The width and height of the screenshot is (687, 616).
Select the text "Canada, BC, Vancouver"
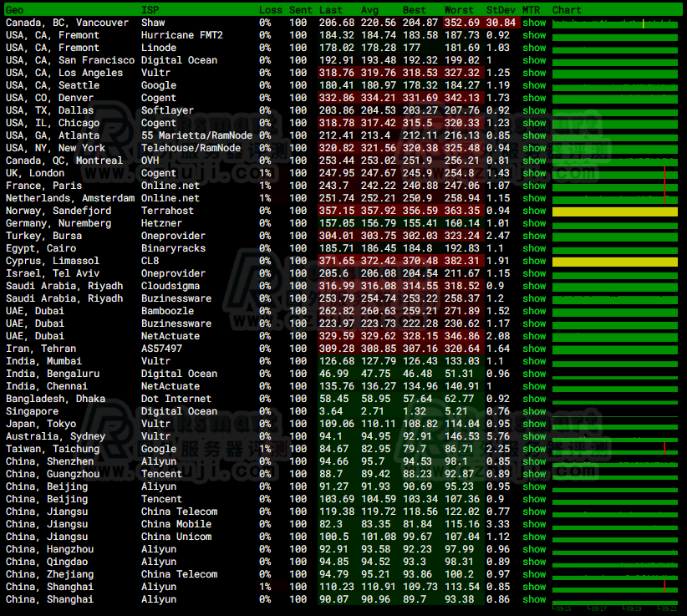(x=67, y=23)
